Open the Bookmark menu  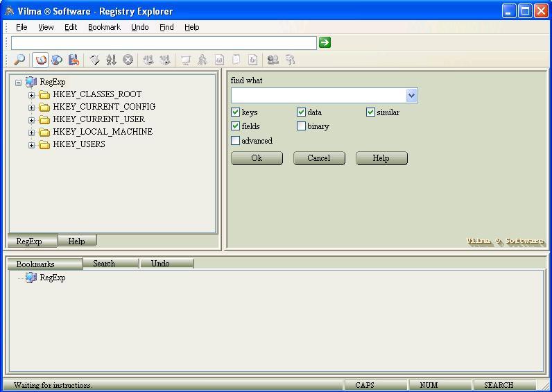click(104, 27)
